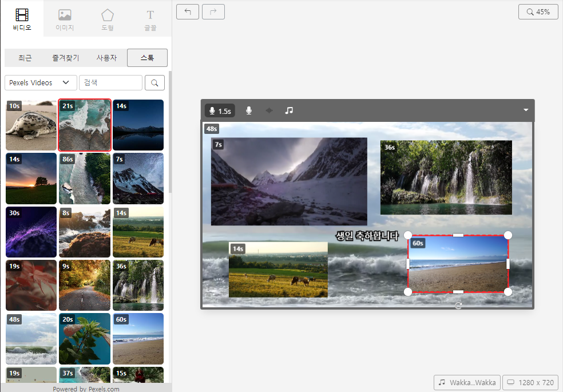The image size is (563, 392).
Task: Expand the scene toolbar dropdown arrow
Action: [x=526, y=110]
